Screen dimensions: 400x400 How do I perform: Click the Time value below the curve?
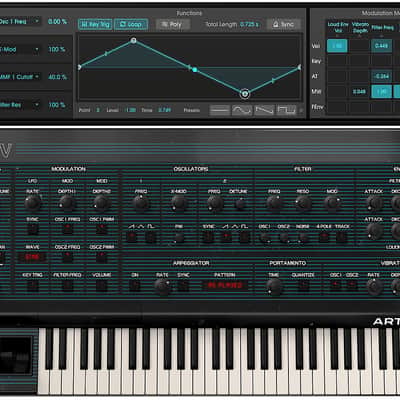coord(164,110)
